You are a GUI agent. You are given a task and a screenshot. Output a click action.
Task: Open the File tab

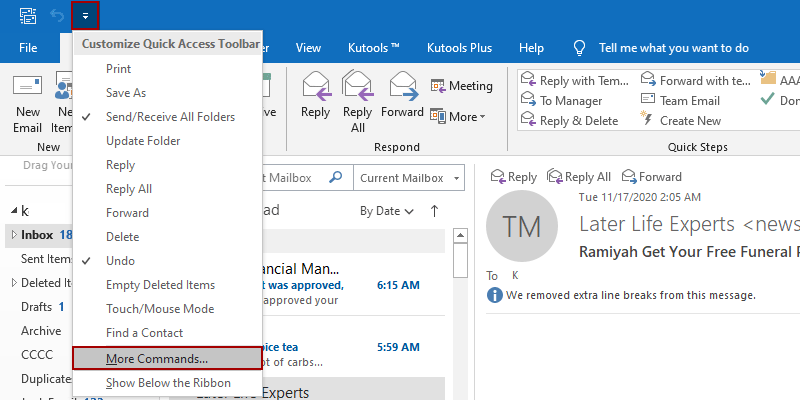(x=28, y=48)
